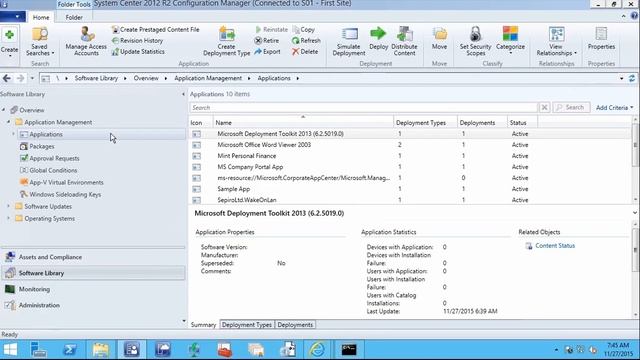Viewport: 640px width, 360px height.
Task: Select Microsoft Office Word Viewer 2003 row
Action: pyautogui.click(x=410, y=144)
